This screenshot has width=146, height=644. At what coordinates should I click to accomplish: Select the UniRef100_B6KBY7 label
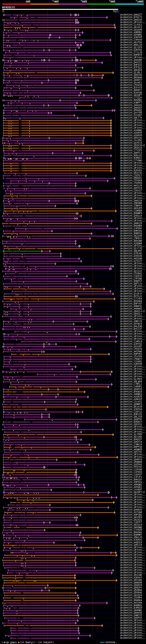tap(131, 90)
